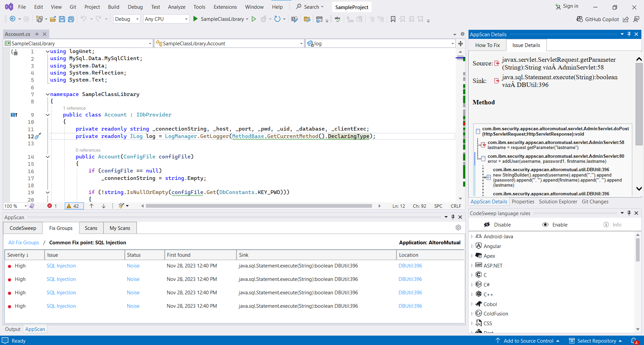Viewport: 644px width, 345px height.
Task: Click SQL Injection link in second row
Action: tap(61, 279)
